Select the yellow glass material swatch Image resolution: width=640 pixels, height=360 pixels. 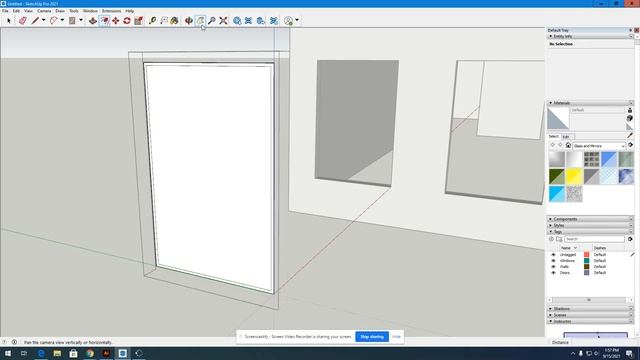click(x=574, y=176)
